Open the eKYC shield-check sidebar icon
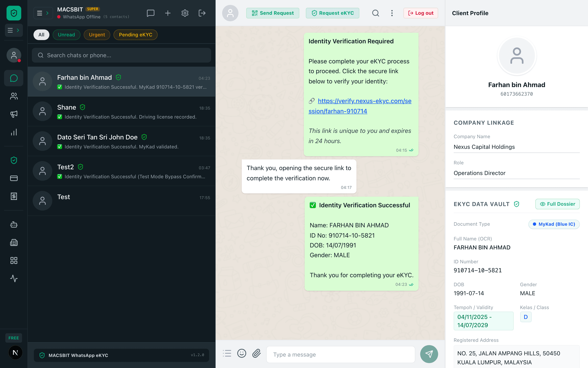The height and width of the screenshot is (368, 588). click(14, 160)
